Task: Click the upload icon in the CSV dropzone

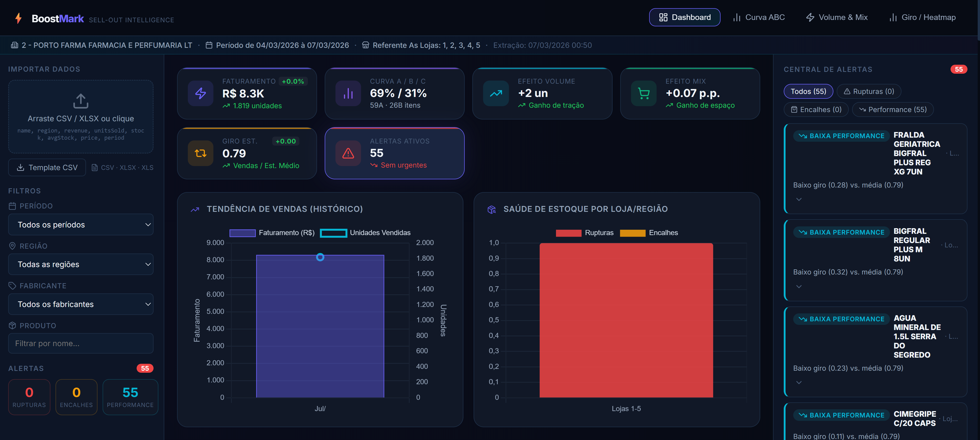Action: click(81, 100)
